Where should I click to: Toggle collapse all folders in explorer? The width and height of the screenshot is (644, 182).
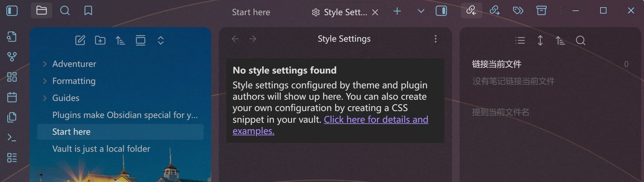pos(161,41)
